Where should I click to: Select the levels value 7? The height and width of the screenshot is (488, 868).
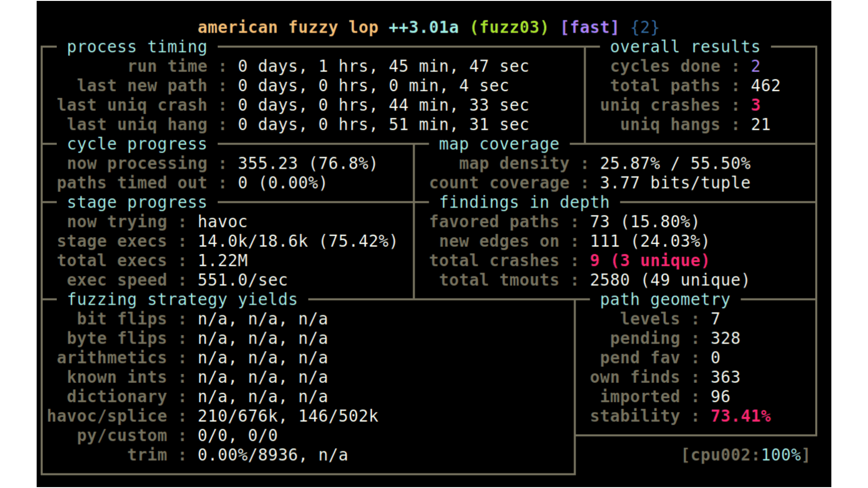(715, 319)
